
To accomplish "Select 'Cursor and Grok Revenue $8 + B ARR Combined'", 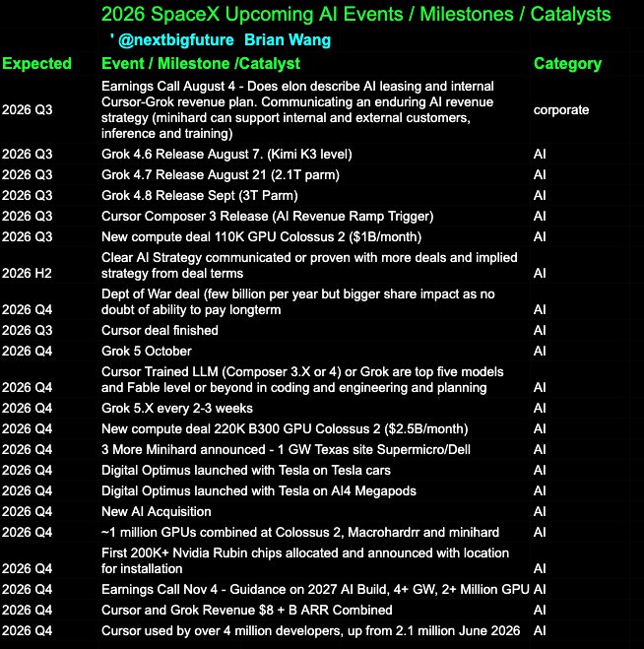I will click(x=247, y=610).
